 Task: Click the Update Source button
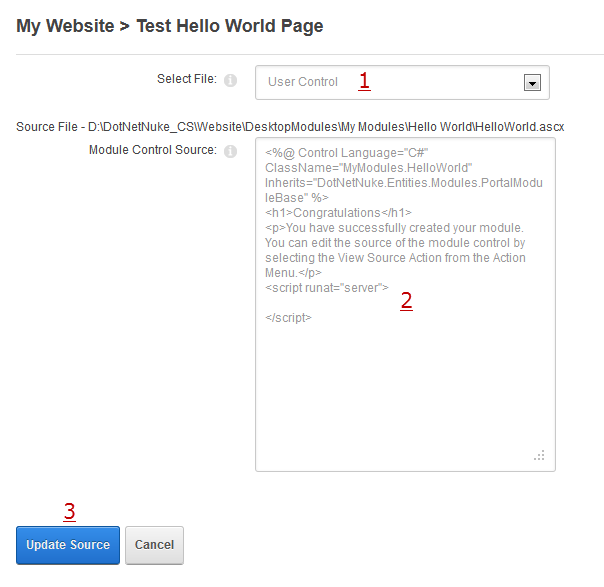[68, 545]
